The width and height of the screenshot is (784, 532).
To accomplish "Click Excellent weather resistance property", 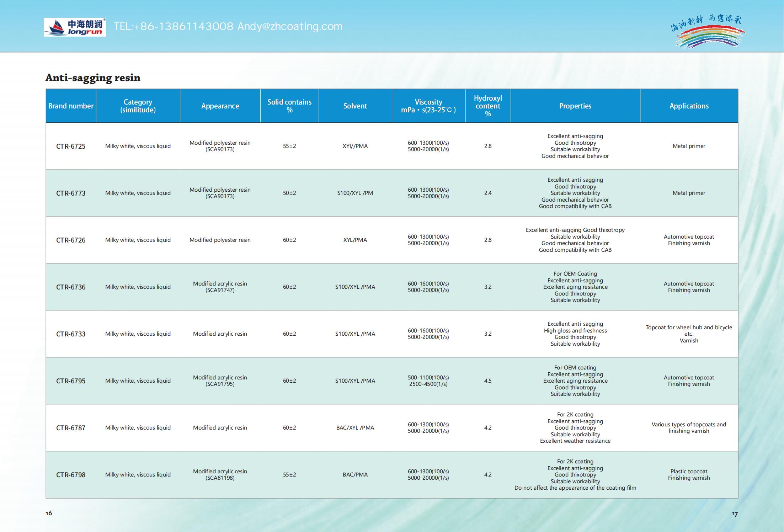I will point(575,441).
